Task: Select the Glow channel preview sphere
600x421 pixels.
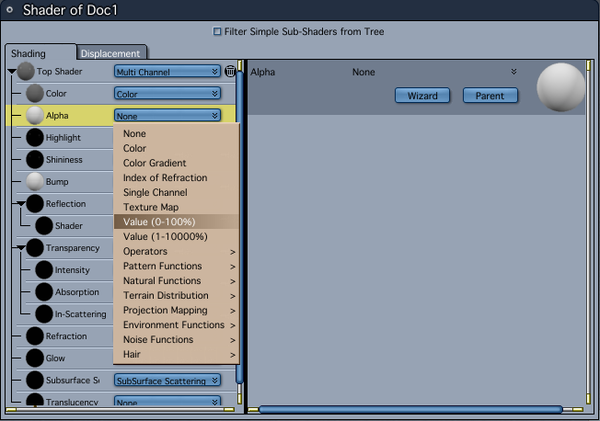Action: (x=34, y=358)
